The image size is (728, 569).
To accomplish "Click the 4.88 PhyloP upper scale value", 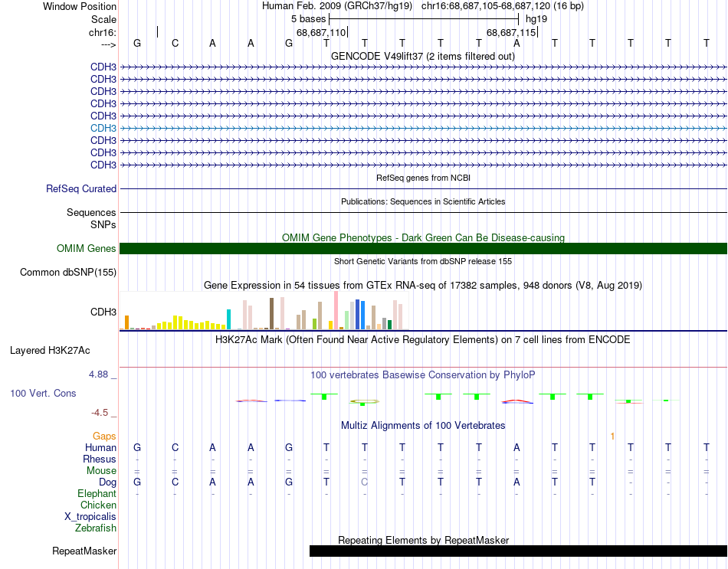I will 98,374.
